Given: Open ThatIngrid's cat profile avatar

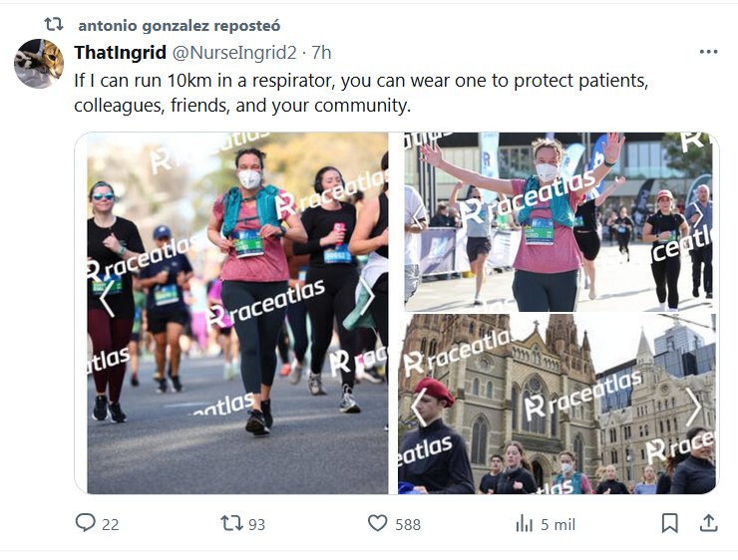Looking at the screenshot, I should coord(39,64).
